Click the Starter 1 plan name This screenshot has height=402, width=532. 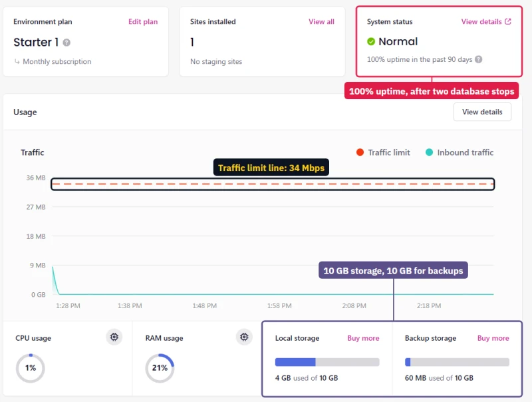click(x=36, y=42)
